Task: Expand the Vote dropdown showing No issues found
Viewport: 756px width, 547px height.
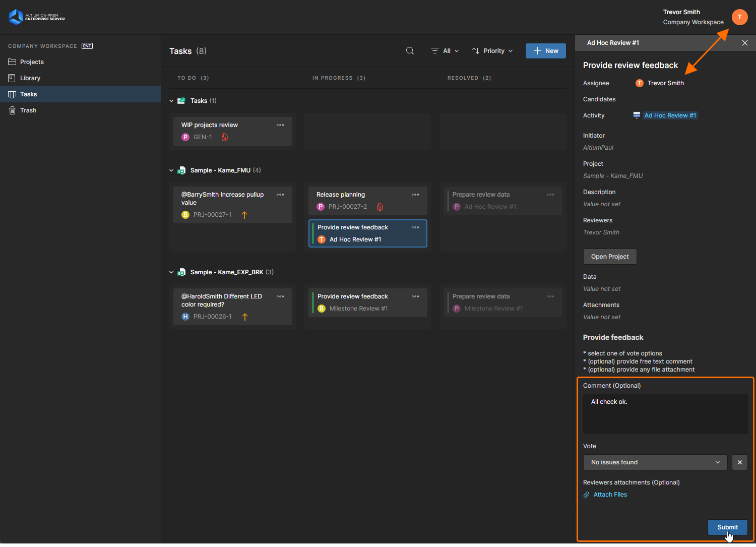Action: tap(655, 462)
